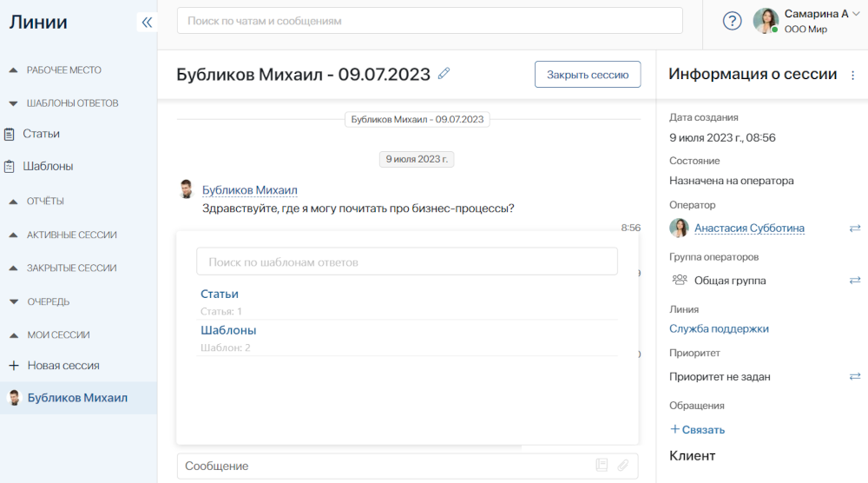This screenshot has height=483, width=868.
Task: Click the Закрыть сессию button
Action: [x=588, y=74]
